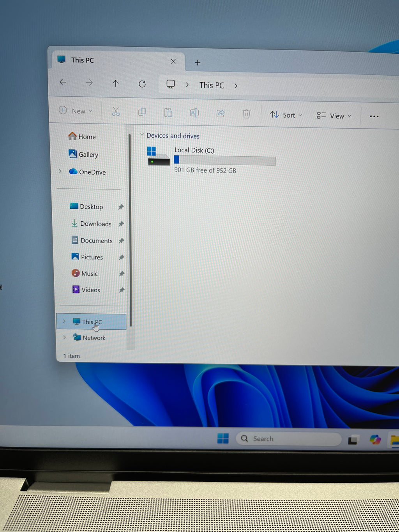Open OneDrive in the navigation pane
Screen dimensions: 399x532
point(87,171)
